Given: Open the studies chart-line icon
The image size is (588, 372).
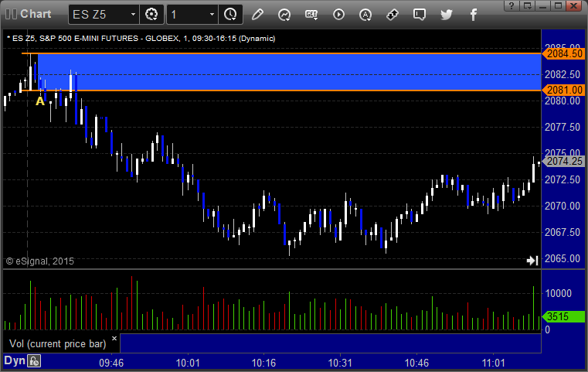Looking at the screenshot, I should [284, 15].
